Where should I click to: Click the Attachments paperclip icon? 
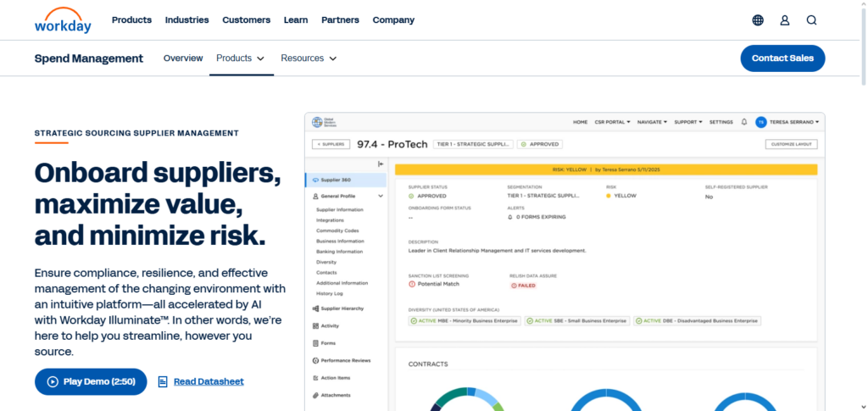pyautogui.click(x=315, y=396)
